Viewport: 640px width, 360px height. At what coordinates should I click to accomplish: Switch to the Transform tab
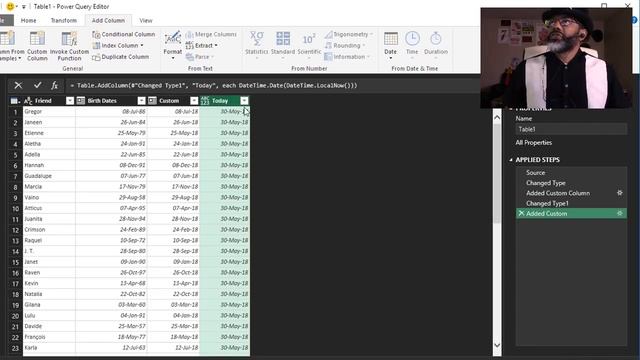pos(64,20)
